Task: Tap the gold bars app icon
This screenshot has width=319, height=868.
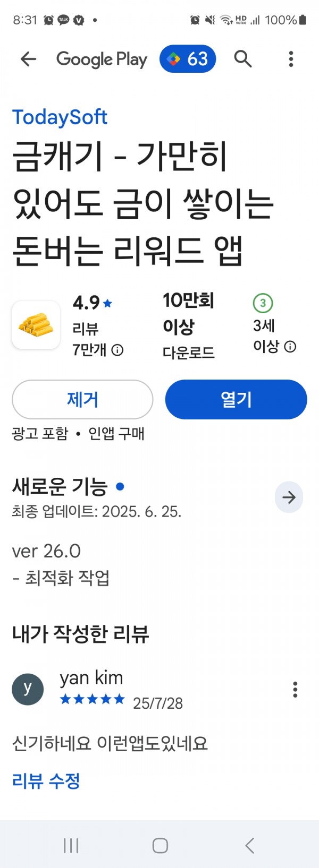Action: [x=36, y=324]
